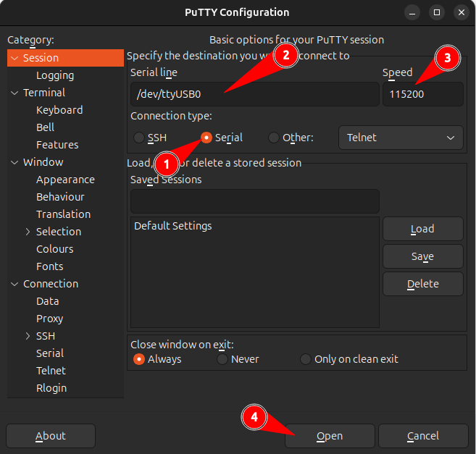The height and width of the screenshot is (454, 476).
Task: Click the Save session button
Action: (x=423, y=256)
